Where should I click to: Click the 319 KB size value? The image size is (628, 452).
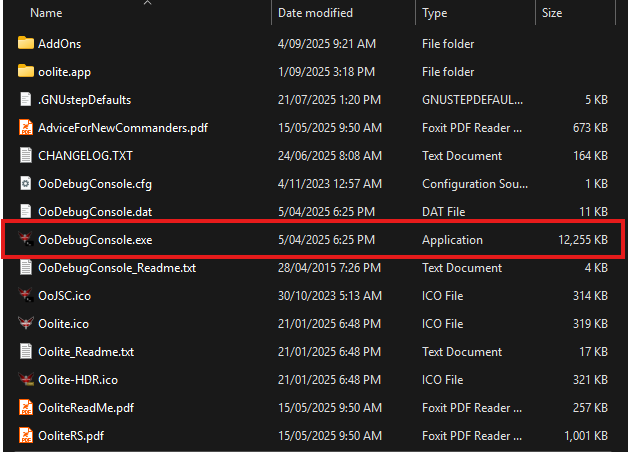click(590, 324)
